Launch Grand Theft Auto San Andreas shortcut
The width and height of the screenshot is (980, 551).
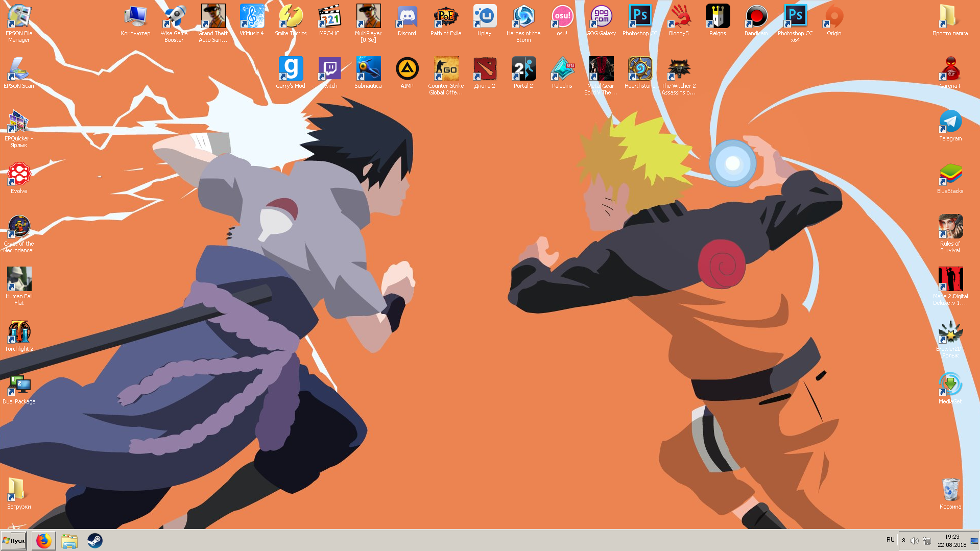pos(213,23)
